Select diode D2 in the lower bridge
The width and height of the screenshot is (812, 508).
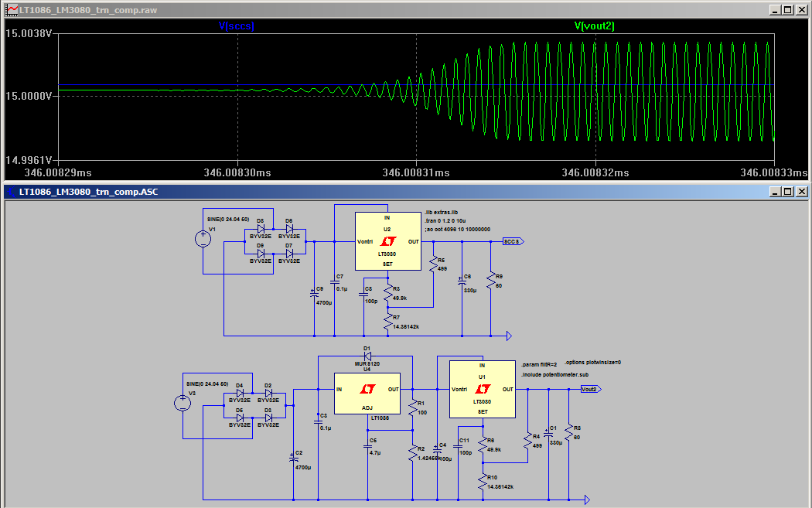click(x=268, y=393)
